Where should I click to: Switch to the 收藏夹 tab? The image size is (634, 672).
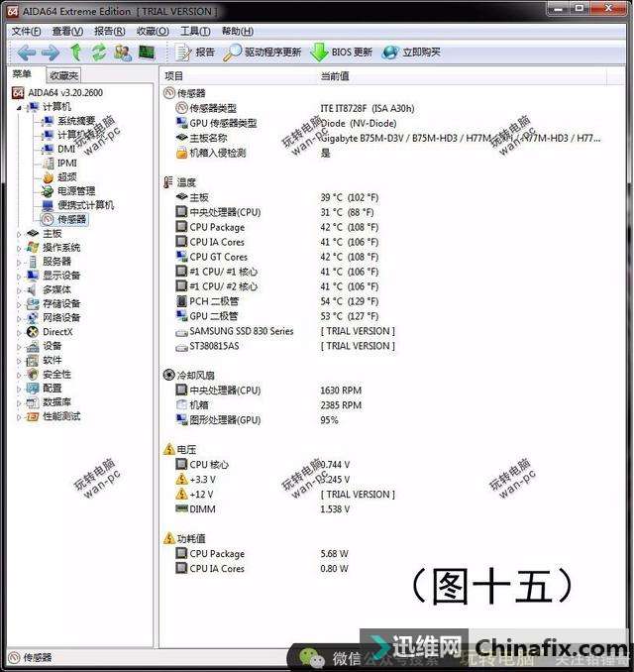63,76
